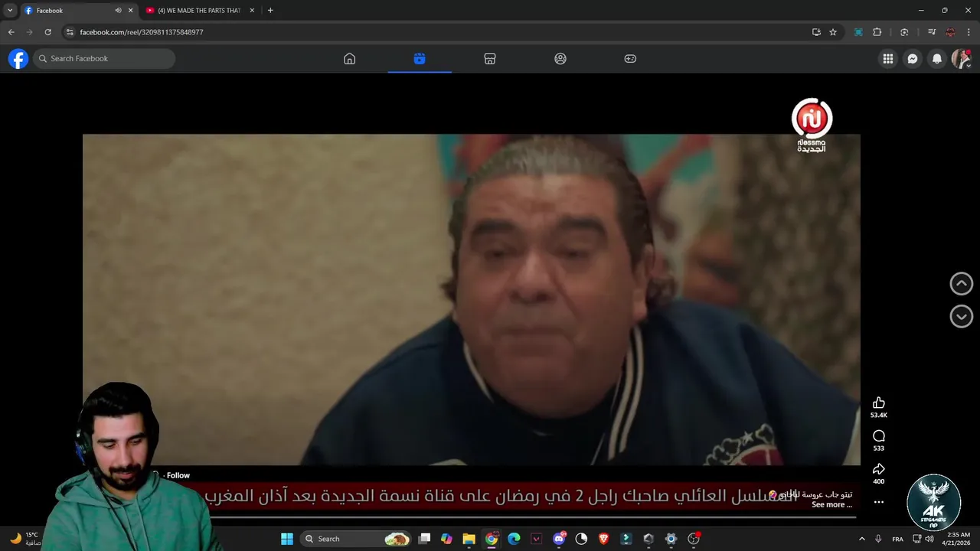Image resolution: width=980 pixels, height=551 pixels.
Task: Like the reel with thumbs-up icon
Action: tap(879, 403)
